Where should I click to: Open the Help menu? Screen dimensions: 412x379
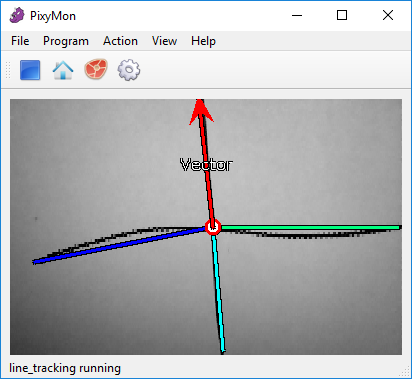pos(203,41)
